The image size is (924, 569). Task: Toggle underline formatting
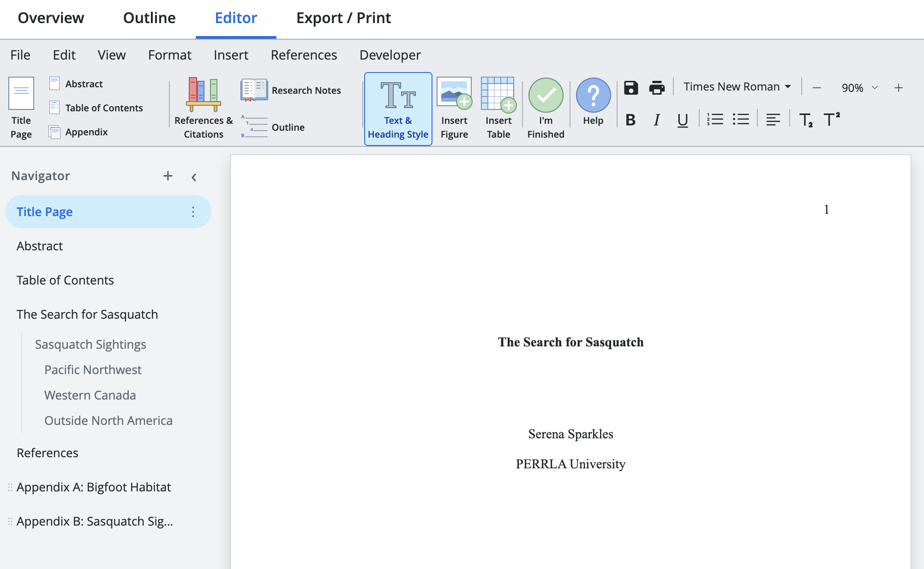coord(683,120)
